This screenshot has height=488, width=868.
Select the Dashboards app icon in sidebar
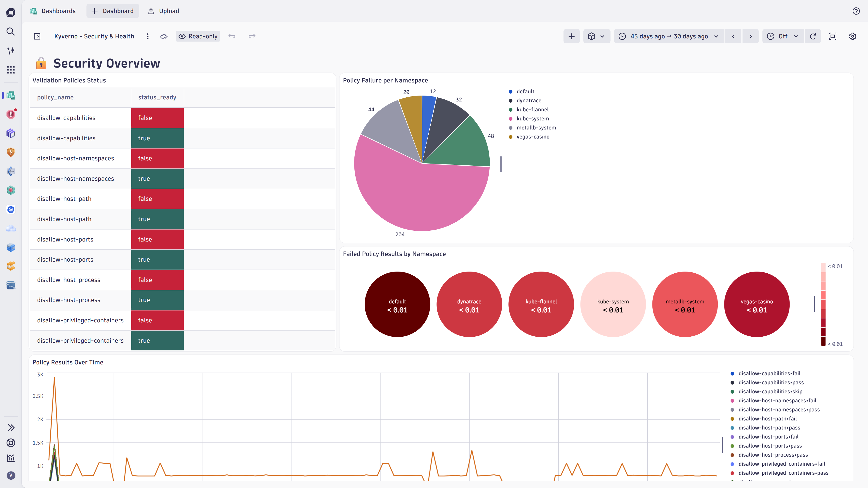11,95
